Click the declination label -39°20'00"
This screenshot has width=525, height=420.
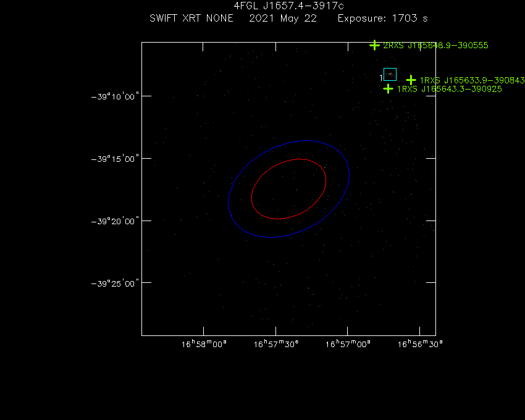pyautogui.click(x=115, y=221)
